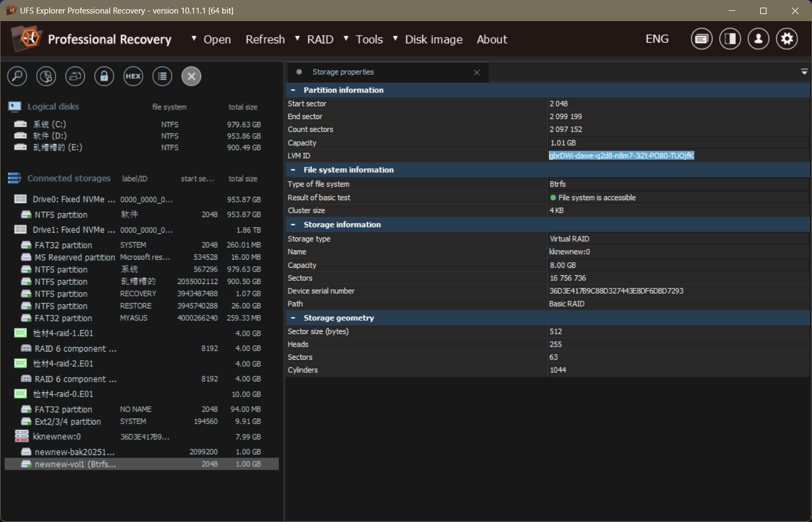Click the RAID menu item

320,39
